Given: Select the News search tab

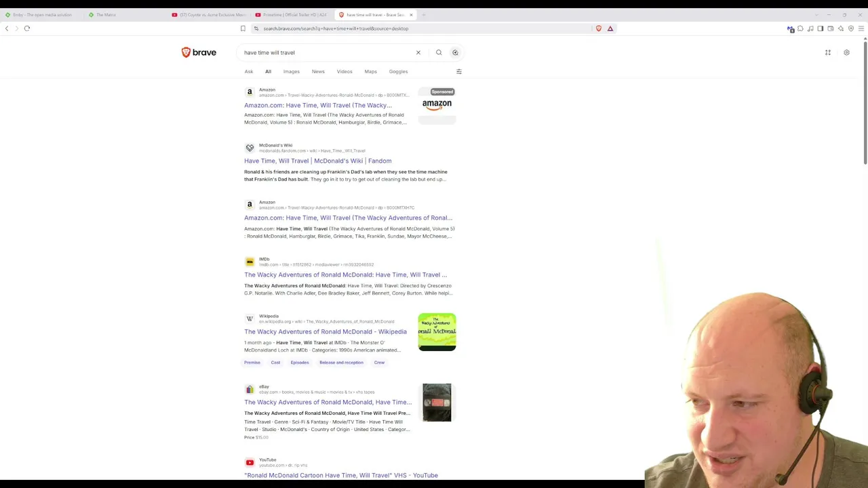Looking at the screenshot, I should pos(318,71).
